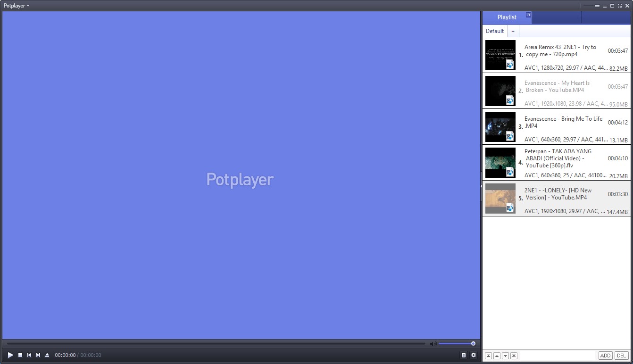Skip to the next playlist item
Image resolution: width=633 pixels, height=364 pixels.
tap(38, 355)
